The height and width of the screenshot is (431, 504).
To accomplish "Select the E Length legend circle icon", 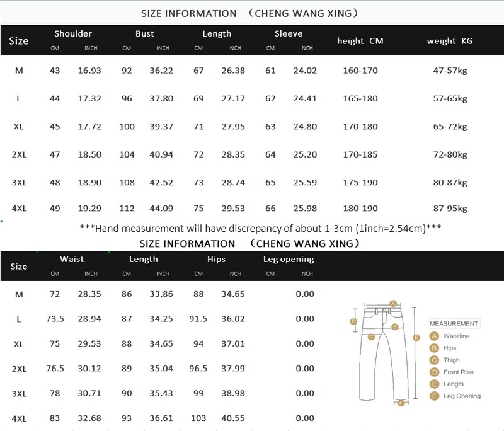I will coord(434,384).
